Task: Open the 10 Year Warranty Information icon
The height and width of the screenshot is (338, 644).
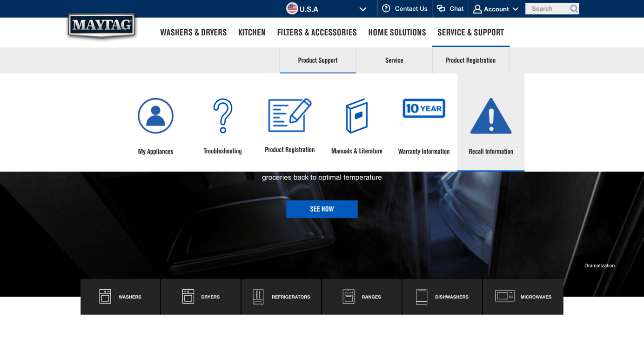Action: point(423,108)
